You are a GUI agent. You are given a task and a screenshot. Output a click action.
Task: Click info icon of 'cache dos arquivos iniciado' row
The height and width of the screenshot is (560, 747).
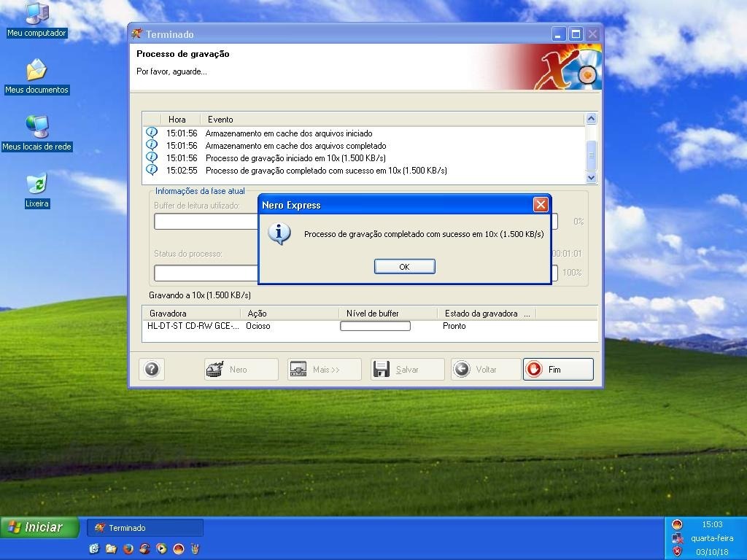pos(152,133)
